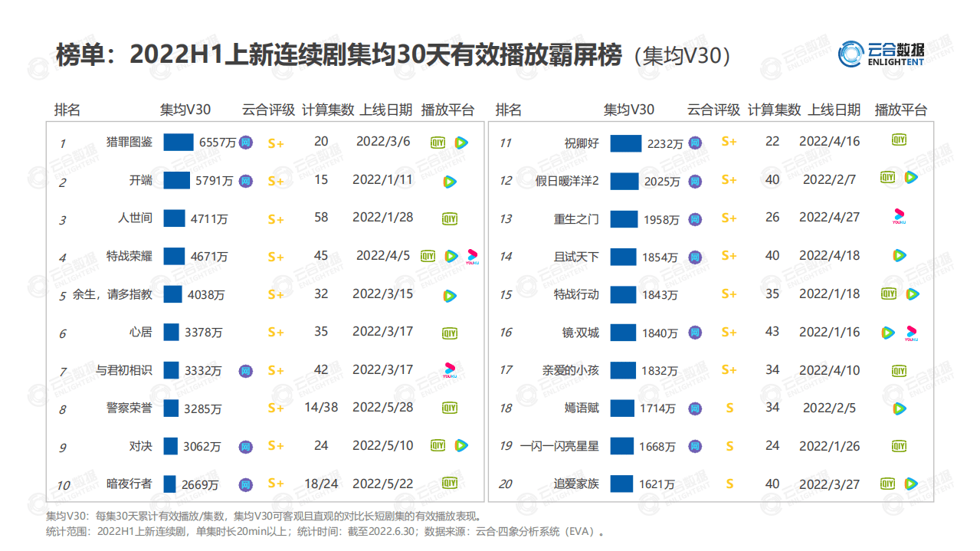980x551 pixels.
Task: Toggle the 网 badge beside 祝卿好
Action: (x=695, y=141)
